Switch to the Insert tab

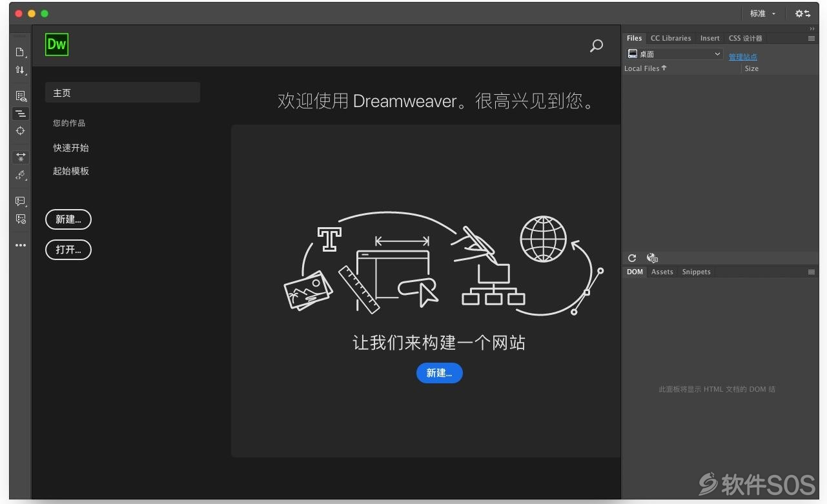[710, 38]
